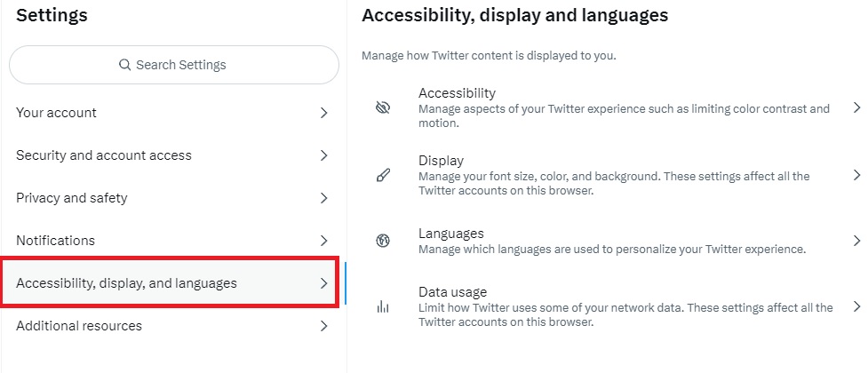Open Your account settings
Screen dimensions: 868x373
coord(173,113)
